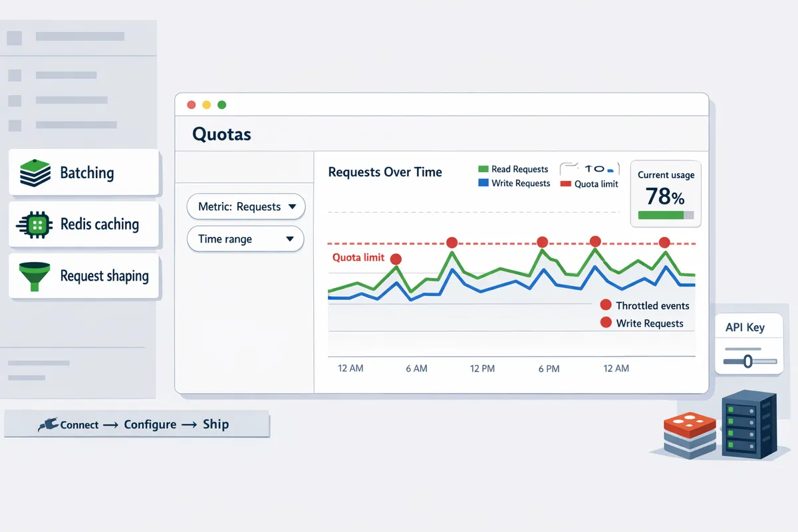798x532 pixels.
Task: Click the blue Write Requests legend swatch
Action: click(x=483, y=183)
